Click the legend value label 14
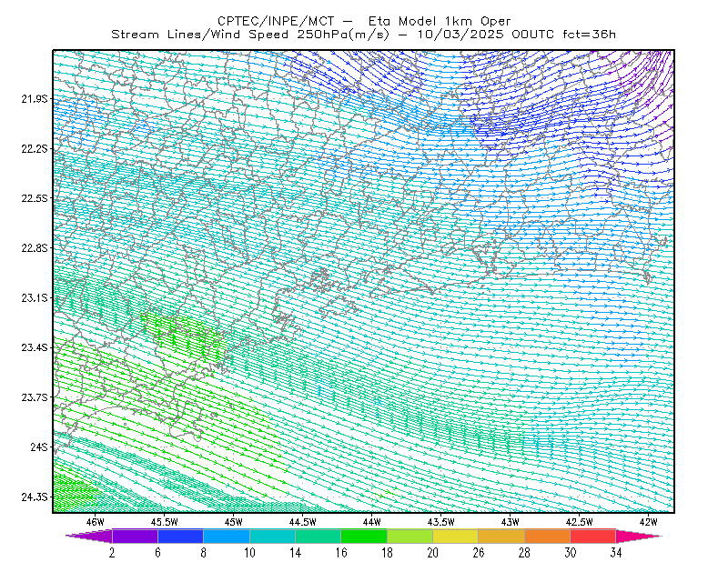 (x=295, y=553)
